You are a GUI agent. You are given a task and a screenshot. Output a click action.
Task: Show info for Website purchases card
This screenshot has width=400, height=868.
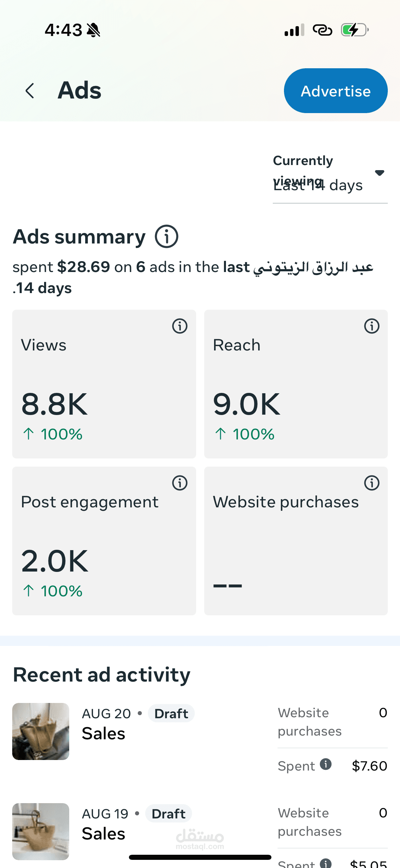tap(372, 483)
